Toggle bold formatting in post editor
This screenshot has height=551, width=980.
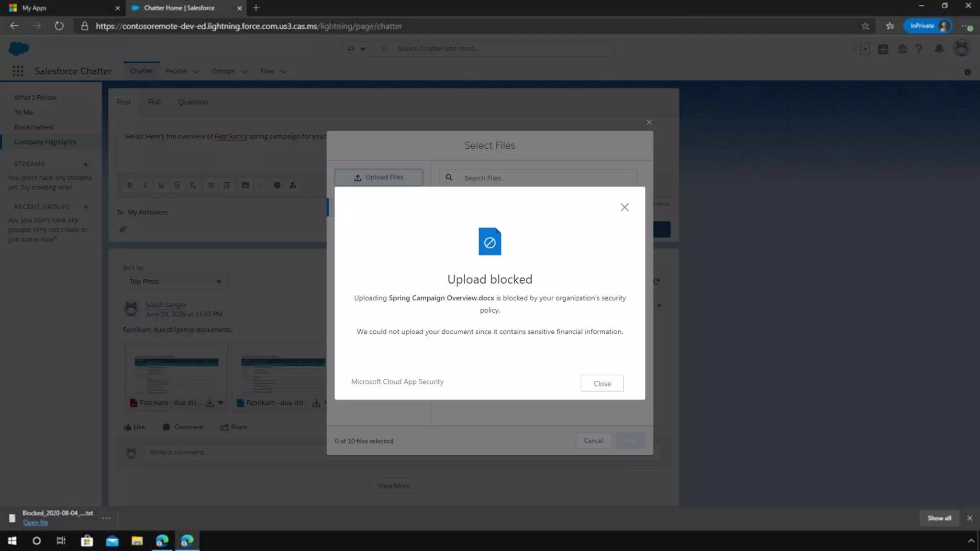(129, 185)
